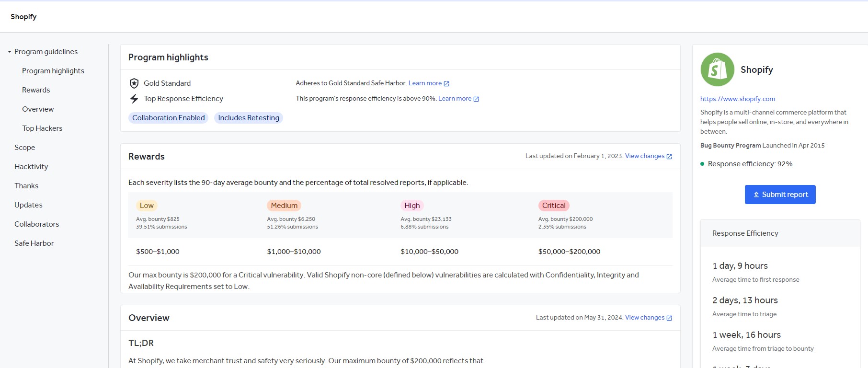Click Avg. bounty $23,133 text
Image resolution: width=868 pixels, height=368 pixels.
(426, 219)
